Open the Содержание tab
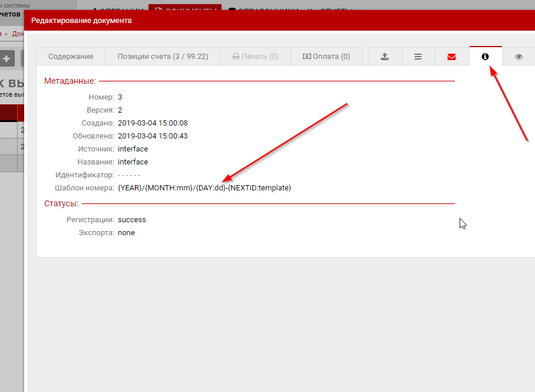 click(x=71, y=57)
